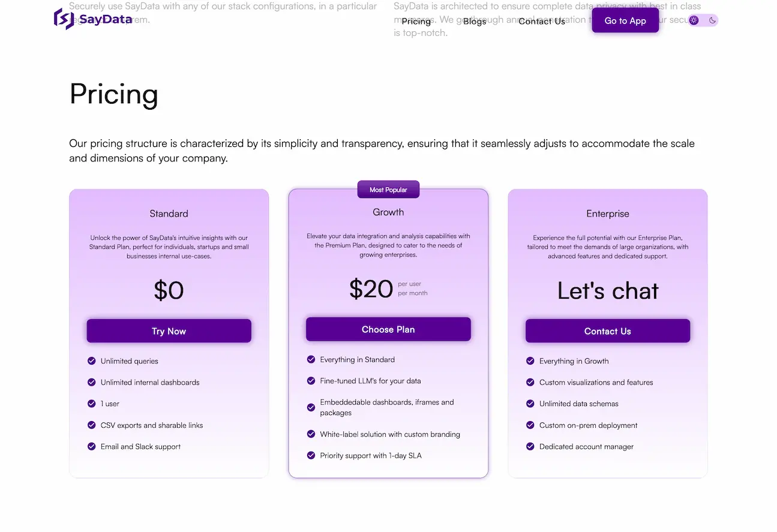This screenshot has height=532, width=777.
Task: Switch to dark mode moon icon
Action: click(712, 20)
